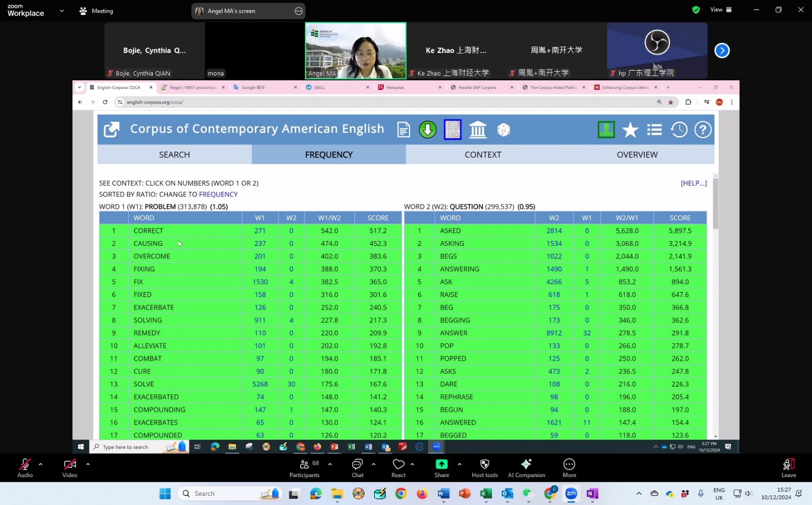Toggle Zoom Video camera on

point(70,468)
